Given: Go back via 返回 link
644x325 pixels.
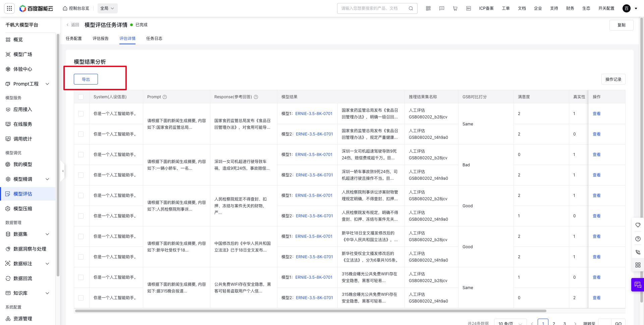Looking at the screenshot, I should tap(73, 25).
